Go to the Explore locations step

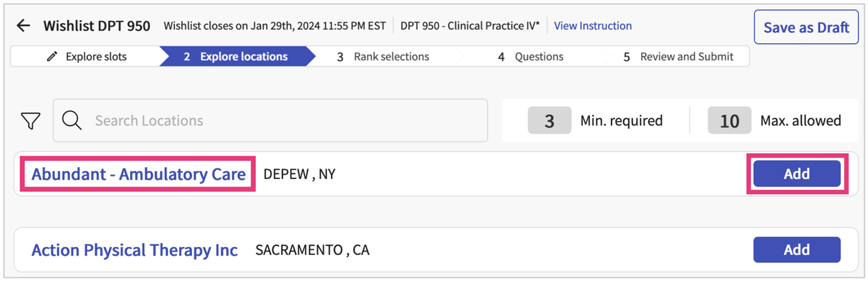pyautogui.click(x=236, y=57)
